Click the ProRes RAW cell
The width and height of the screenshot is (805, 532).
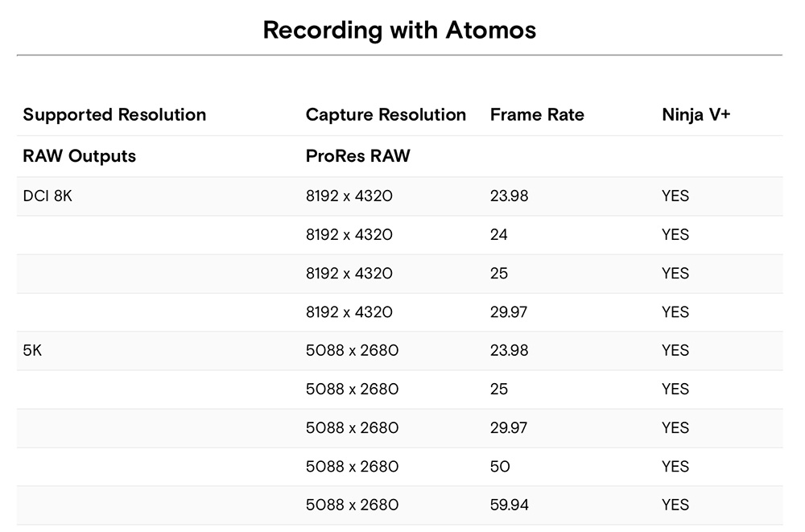click(358, 155)
